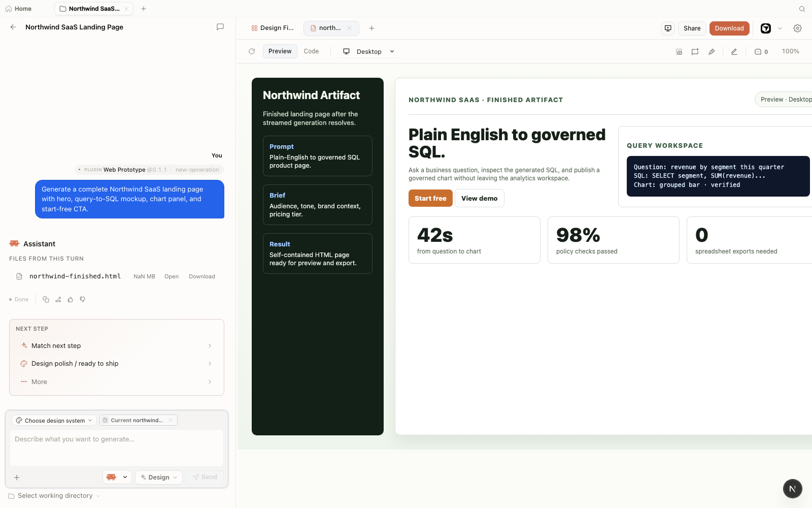The width and height of the screenshot is (812, 508).
Task: Reload the preview with the refresh icon
Action: point(252,51)
